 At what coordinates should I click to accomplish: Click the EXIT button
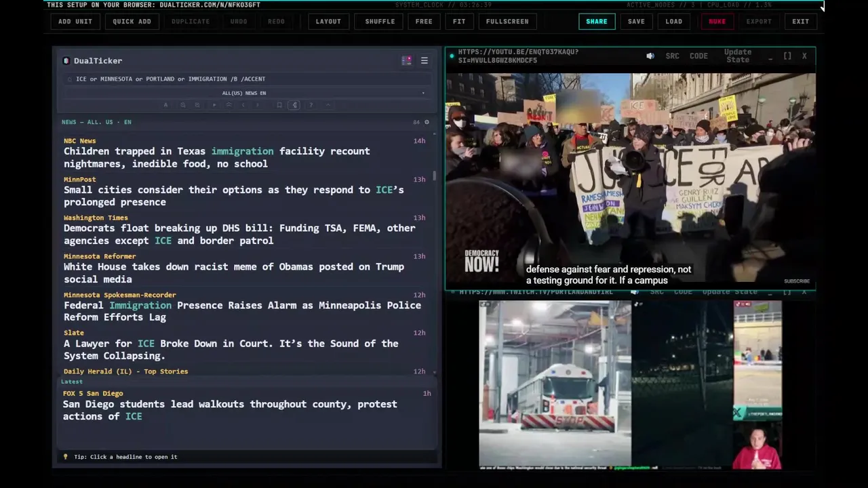[x=801, y=21]
